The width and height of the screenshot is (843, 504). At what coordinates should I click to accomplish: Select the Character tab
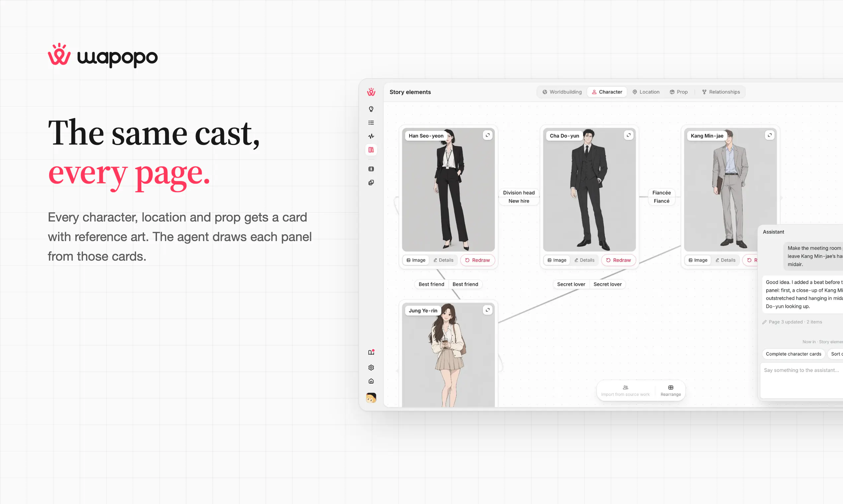point(607,92)
